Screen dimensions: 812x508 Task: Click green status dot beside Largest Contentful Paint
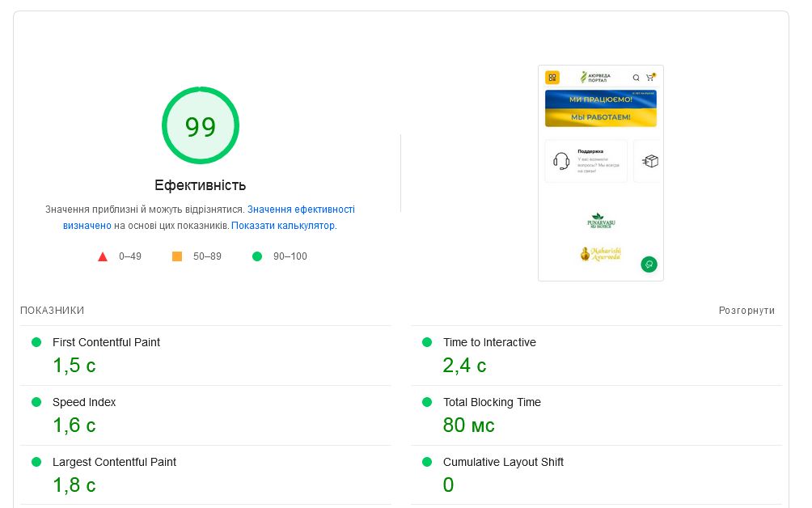tap(36, 462)
